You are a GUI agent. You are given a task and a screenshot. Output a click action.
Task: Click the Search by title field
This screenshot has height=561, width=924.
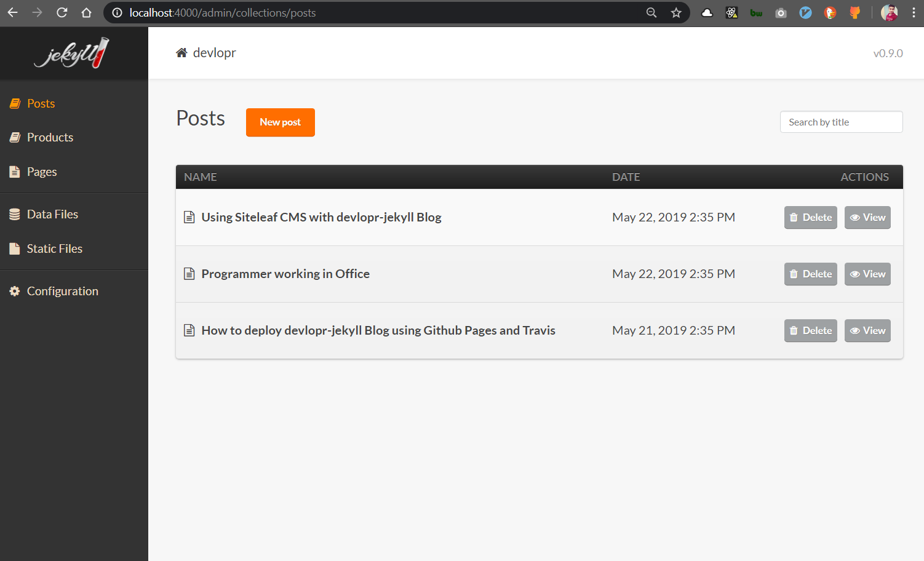pos(841,122)
